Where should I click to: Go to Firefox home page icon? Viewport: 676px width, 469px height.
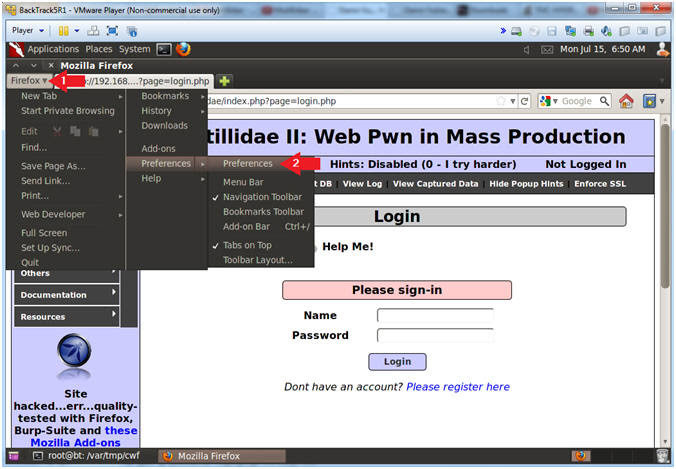click(626, 101)
